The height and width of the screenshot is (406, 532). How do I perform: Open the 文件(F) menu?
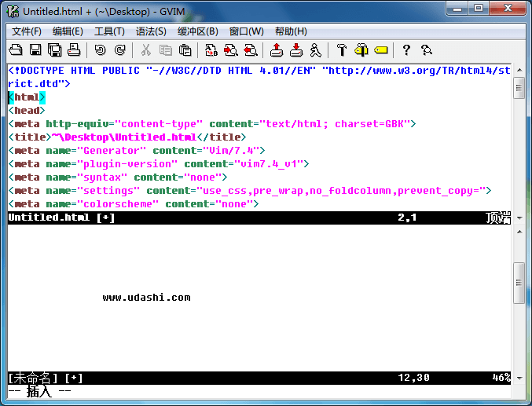tap(27, 31)
